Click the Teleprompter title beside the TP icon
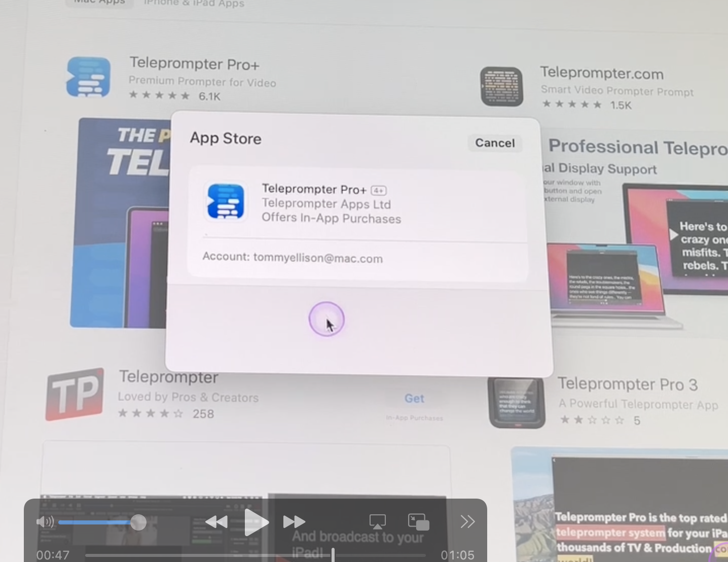 (168, 377)
